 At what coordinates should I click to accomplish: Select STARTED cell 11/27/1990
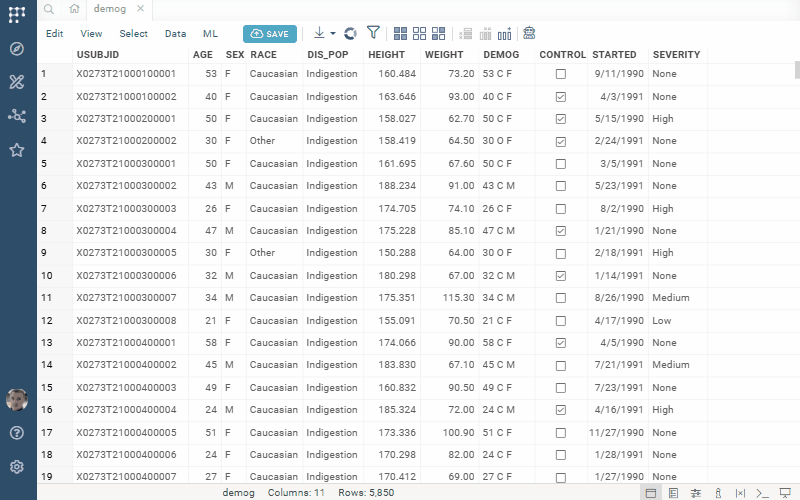(x=616, y=433)
